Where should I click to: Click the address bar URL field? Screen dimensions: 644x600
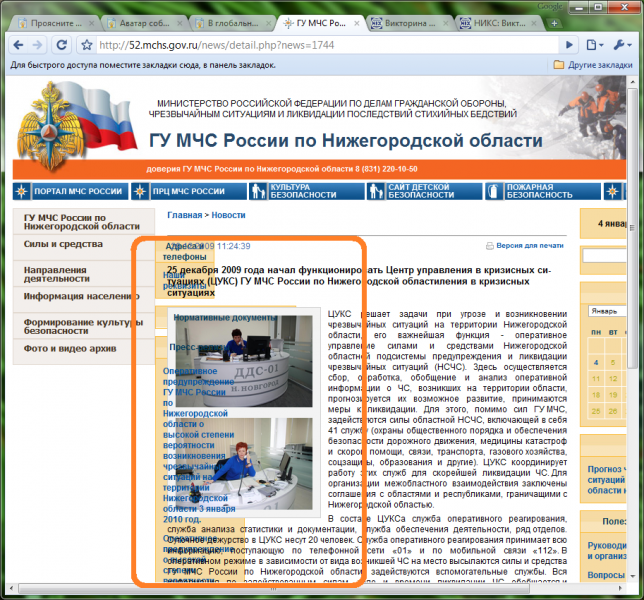click(327, 45)
